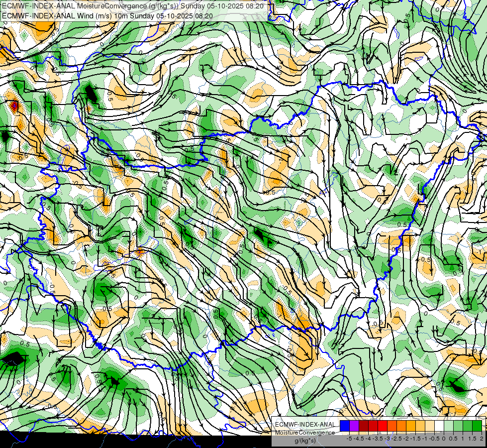
Task: Click the white legend color swatch
Action: click(x=439, y=426)
